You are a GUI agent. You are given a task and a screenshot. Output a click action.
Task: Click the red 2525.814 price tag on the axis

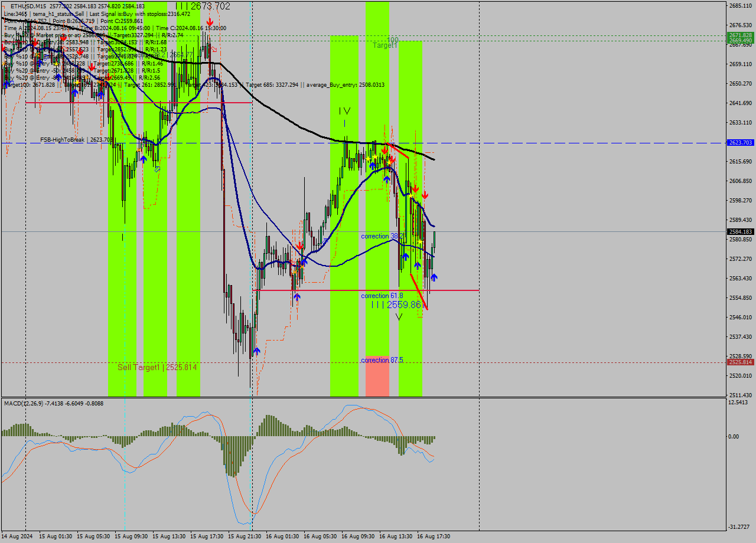[x=740, y=362]
